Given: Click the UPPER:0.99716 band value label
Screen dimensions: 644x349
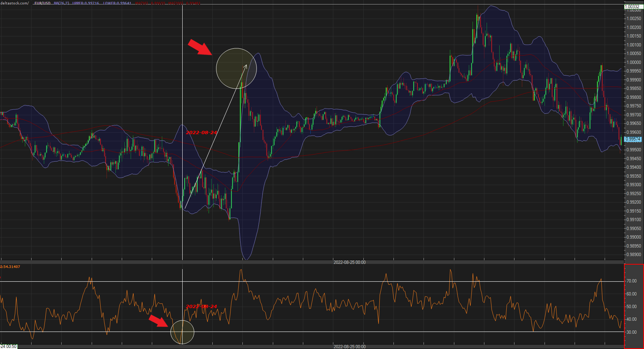Looking at the screenshot, I should pyautogui.click(x=86, y=3).
